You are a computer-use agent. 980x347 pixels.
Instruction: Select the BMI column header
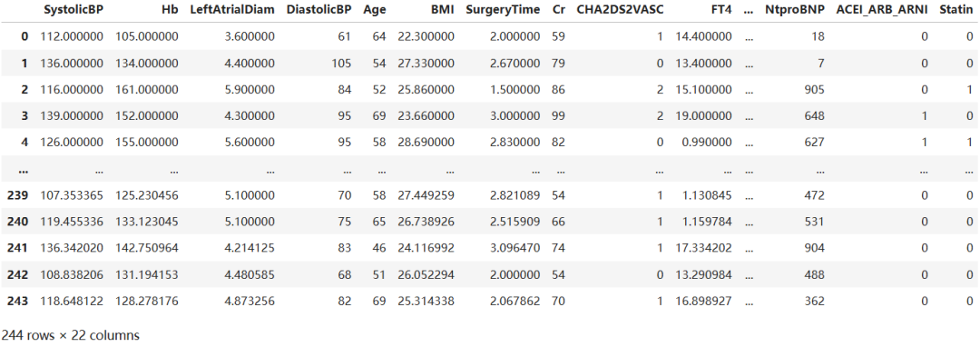(443, 10)
